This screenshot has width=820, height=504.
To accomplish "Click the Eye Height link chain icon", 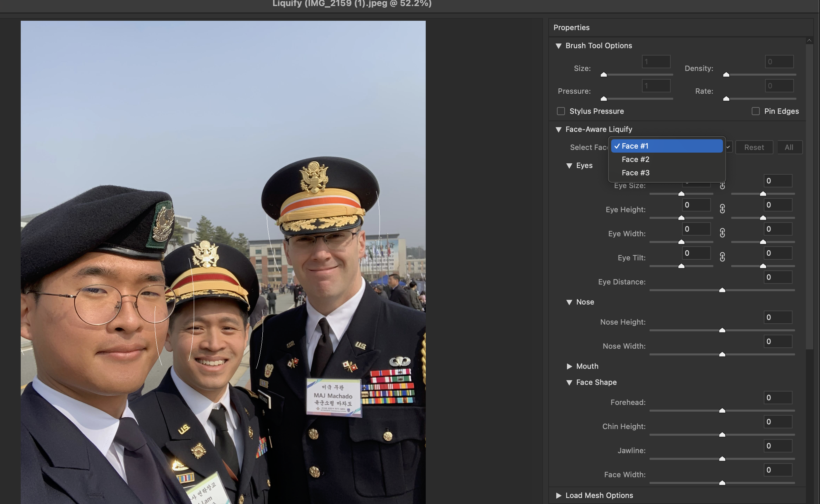I will click(x=722, y=209).
